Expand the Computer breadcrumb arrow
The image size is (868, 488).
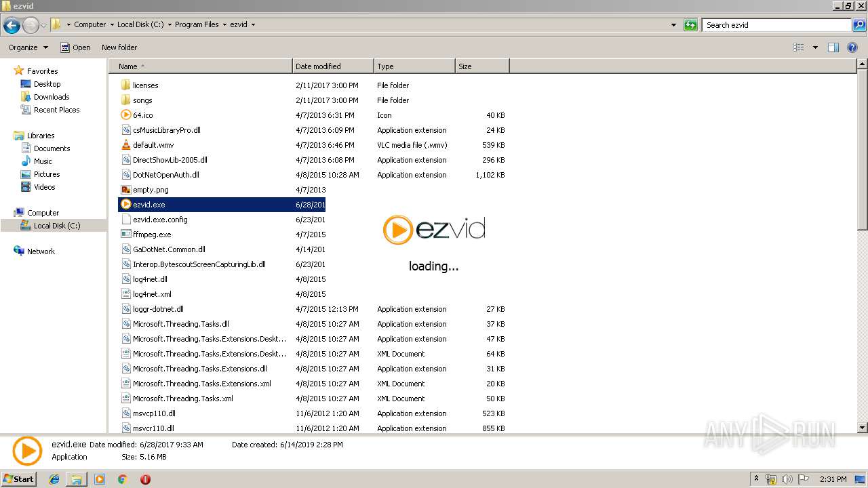coord(111,25)
